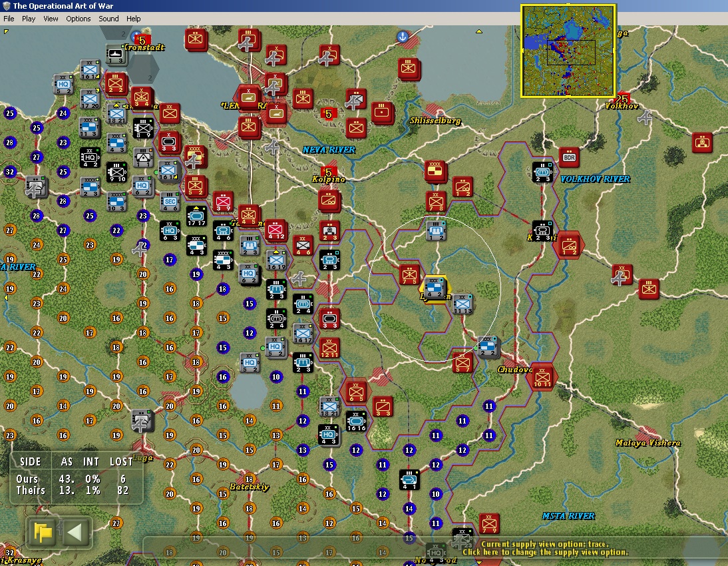Click the combat losses report panel
The image size is (728, 566).
coord(77,477)
